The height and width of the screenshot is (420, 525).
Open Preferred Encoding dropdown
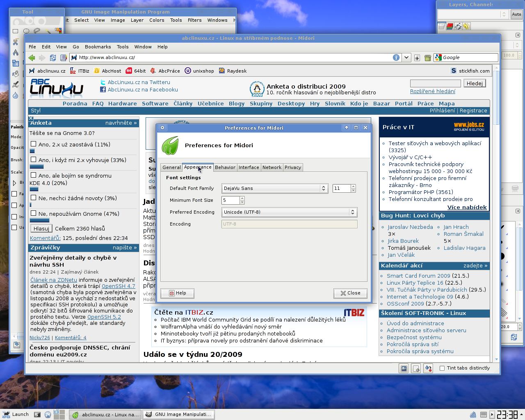(x=289, y=212)
